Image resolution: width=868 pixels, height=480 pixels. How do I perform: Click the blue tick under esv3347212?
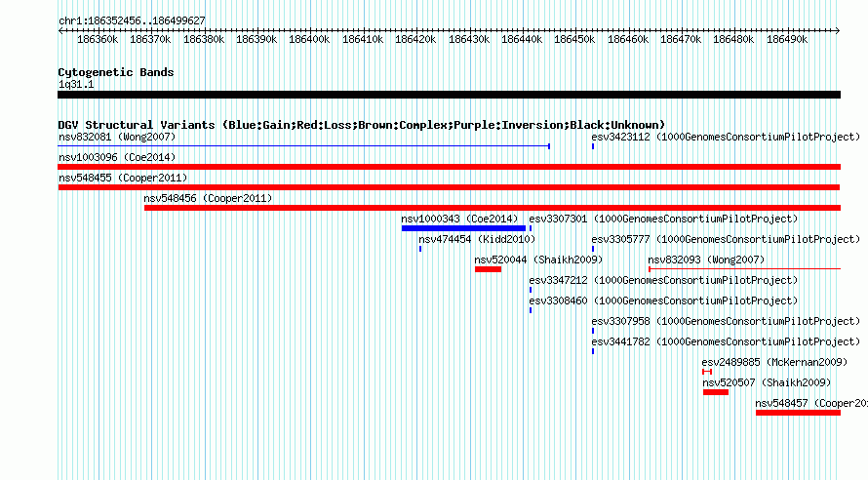pyautogui.click(x=531, y=290)
